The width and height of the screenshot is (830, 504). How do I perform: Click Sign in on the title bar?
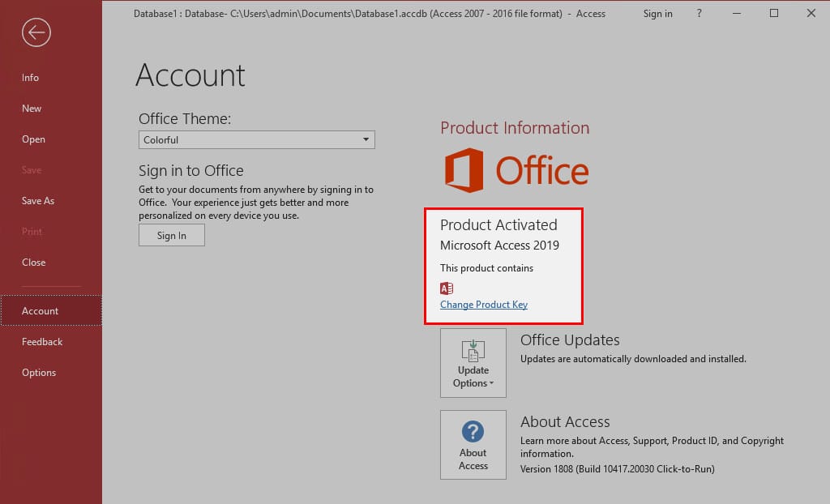(x=658, y=14)
